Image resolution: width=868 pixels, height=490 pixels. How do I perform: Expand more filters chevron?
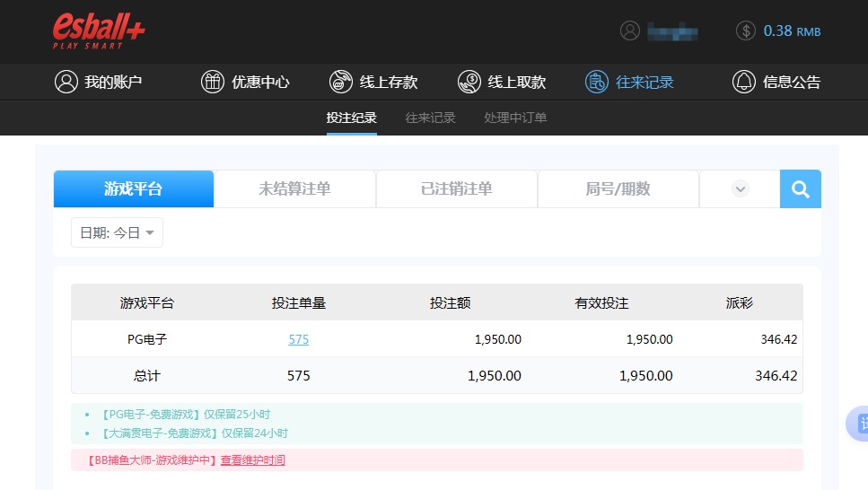pos(741,188)
